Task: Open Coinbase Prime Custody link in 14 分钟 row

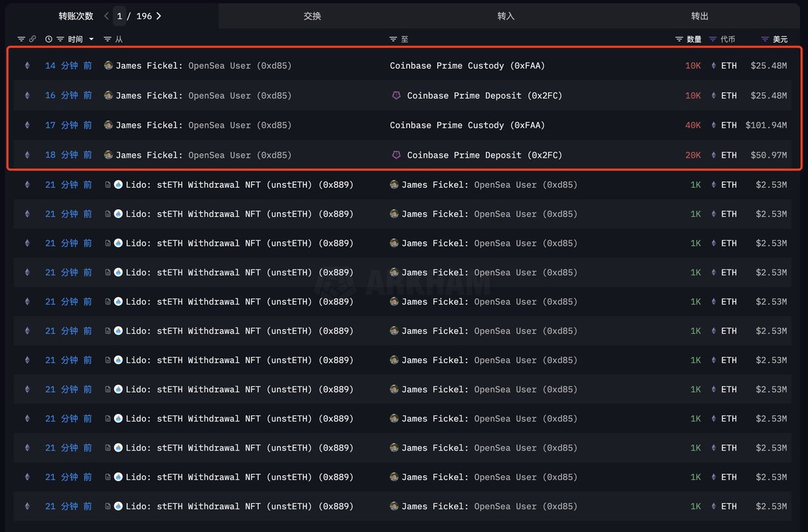Action: [x=467, y=66]
